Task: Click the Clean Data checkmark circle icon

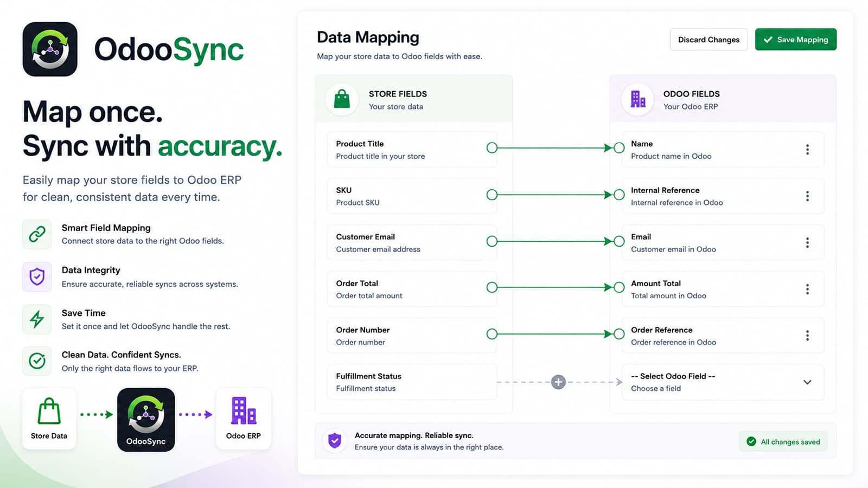Action: tap(37, 361)
